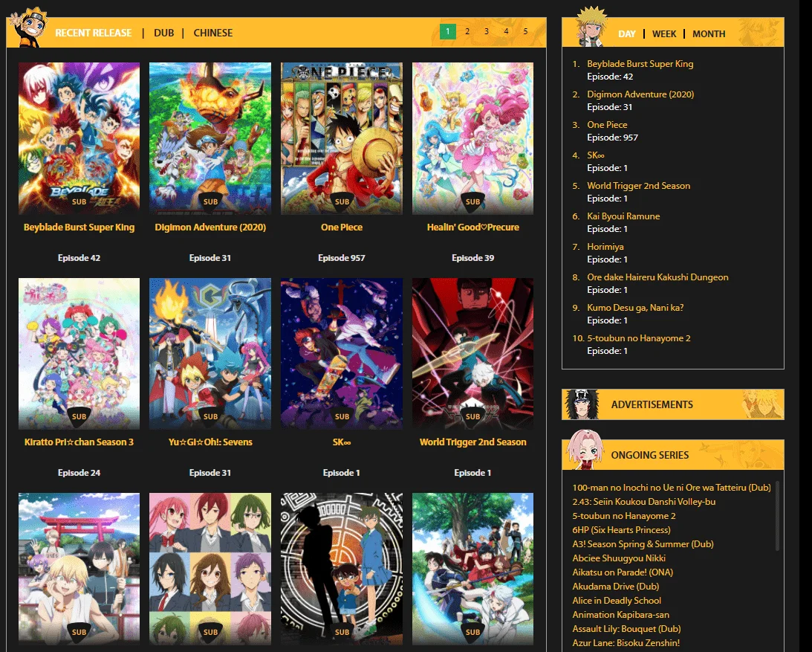Click the SUB badge on SK∞ poster
Viewport: 812px width, 652px height.
pyautogui.click(x=342, y=416)
